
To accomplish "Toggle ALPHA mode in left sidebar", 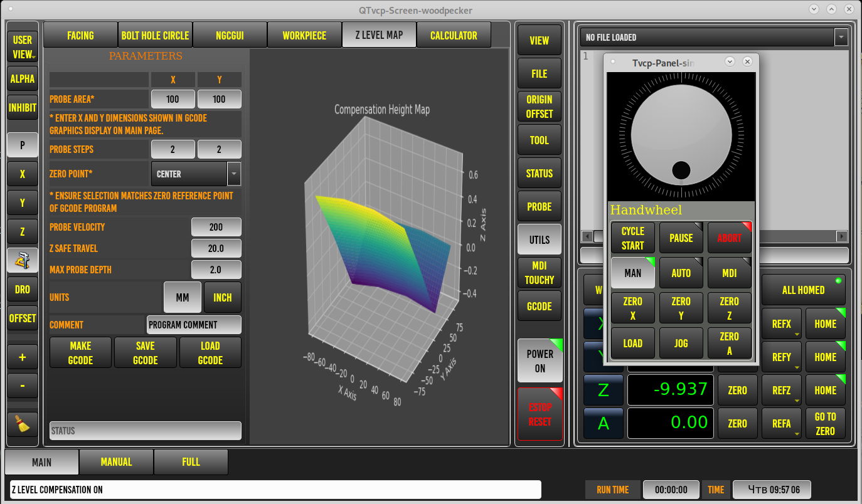I will (x=23, y=79).
